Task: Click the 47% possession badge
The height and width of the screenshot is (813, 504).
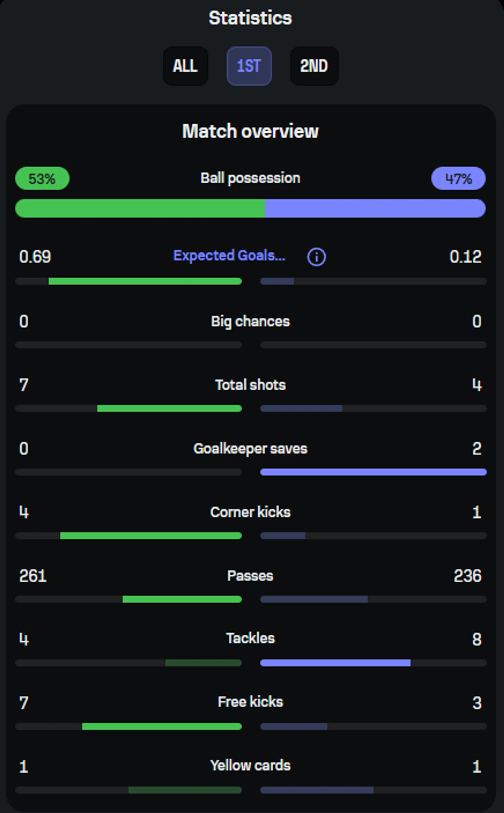Action: click(x=458, y=179)
